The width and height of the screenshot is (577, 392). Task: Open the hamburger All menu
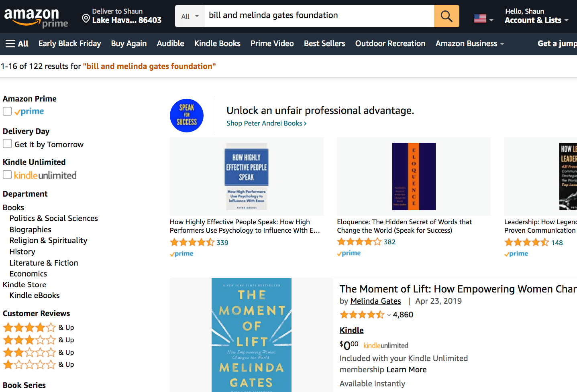click(x=17, y=44)
